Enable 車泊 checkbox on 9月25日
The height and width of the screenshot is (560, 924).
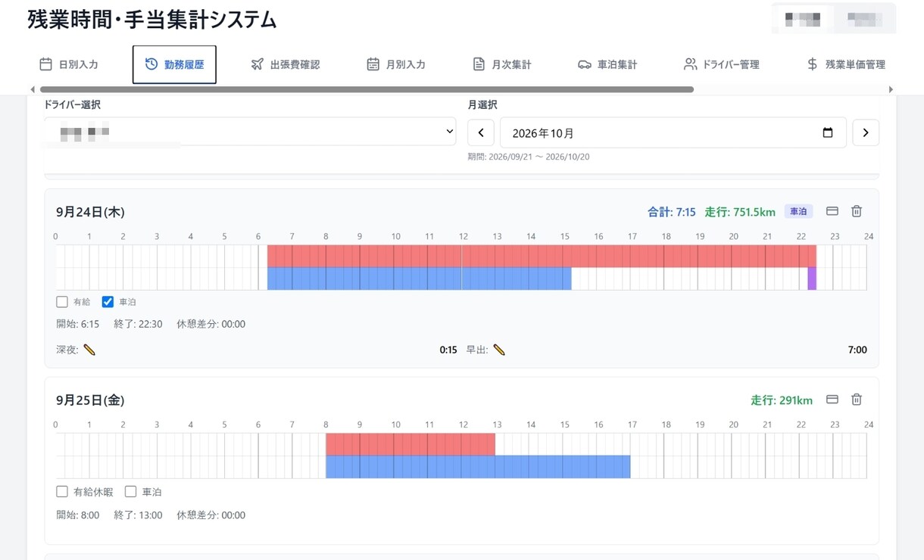coord(130,492)
